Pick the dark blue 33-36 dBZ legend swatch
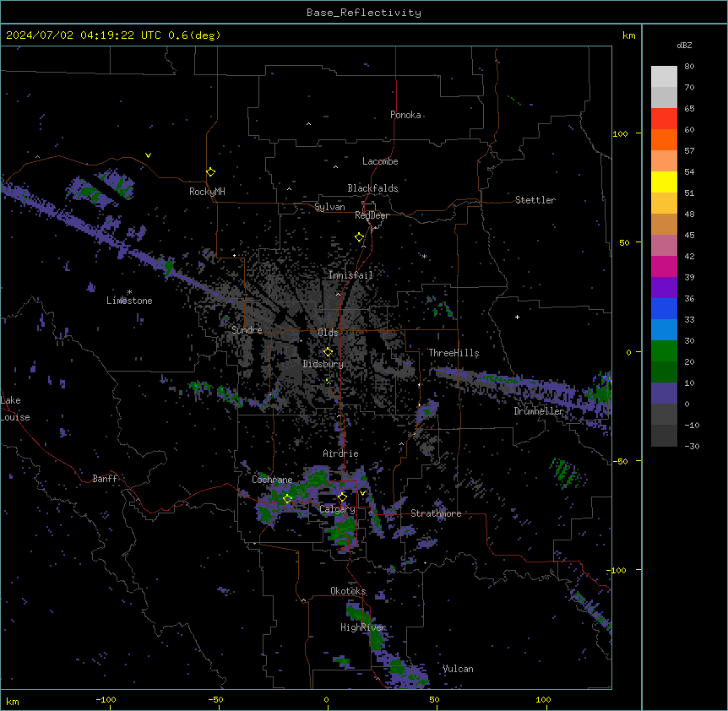This screenshot has height=711, width=728. pyautogui.click(x=664, y=308)
